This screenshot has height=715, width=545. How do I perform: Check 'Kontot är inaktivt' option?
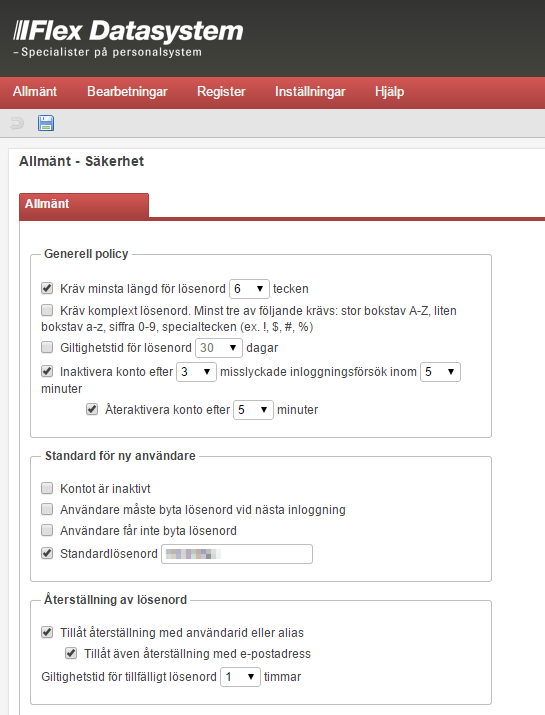pos(47,488)
